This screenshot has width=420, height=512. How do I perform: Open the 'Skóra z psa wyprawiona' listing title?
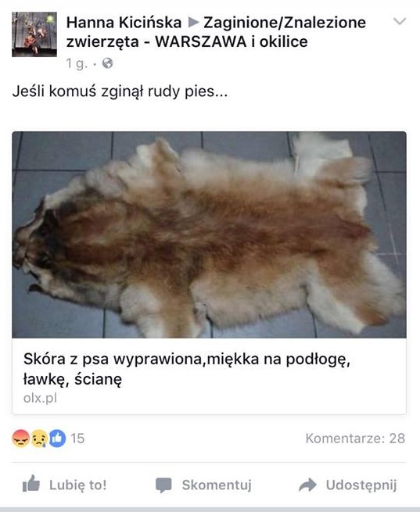tap(187, 369)
